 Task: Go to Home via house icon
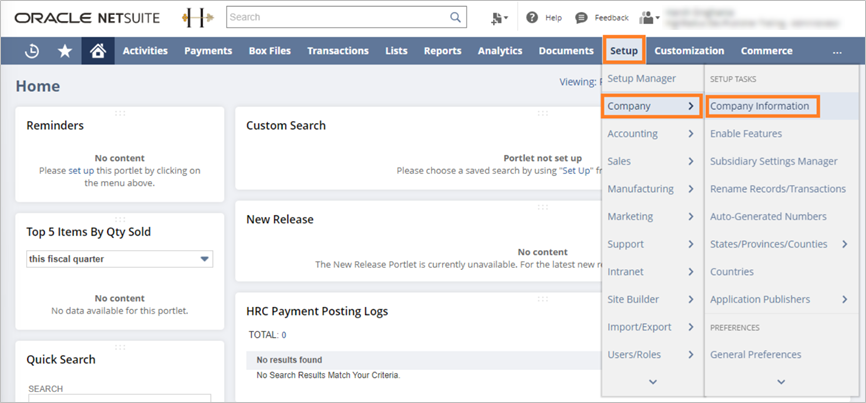pos(97,51)
